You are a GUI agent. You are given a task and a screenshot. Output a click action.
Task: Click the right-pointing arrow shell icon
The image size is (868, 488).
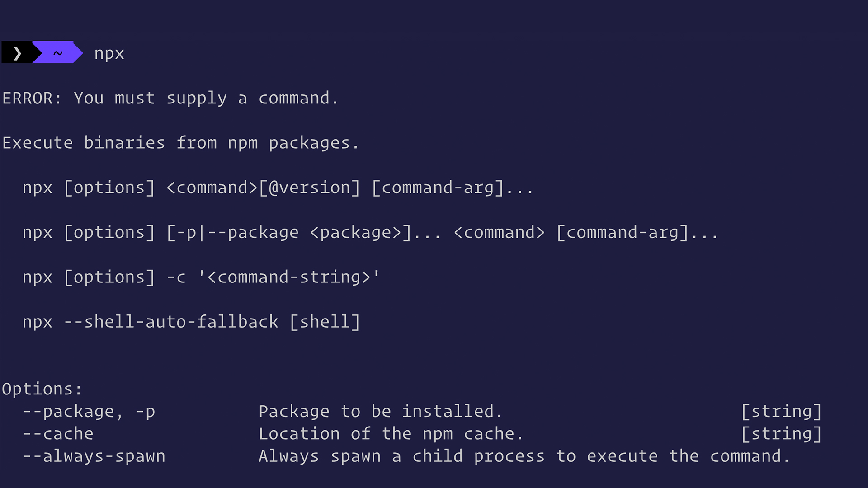[17, 53]
